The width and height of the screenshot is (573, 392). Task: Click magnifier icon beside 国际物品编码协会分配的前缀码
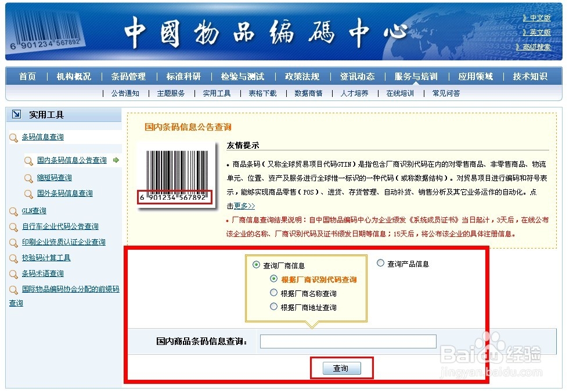pyautogui.click(x=13, y=290)
